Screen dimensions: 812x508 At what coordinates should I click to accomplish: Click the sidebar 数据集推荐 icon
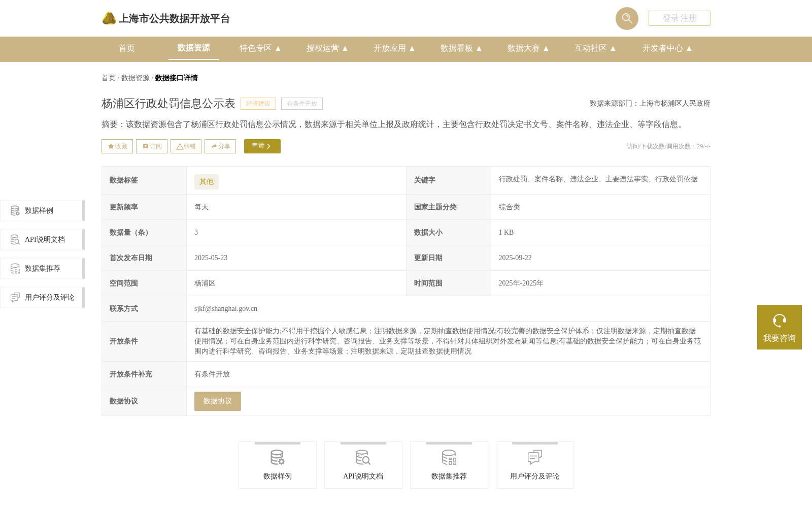(x=15, y=268)
